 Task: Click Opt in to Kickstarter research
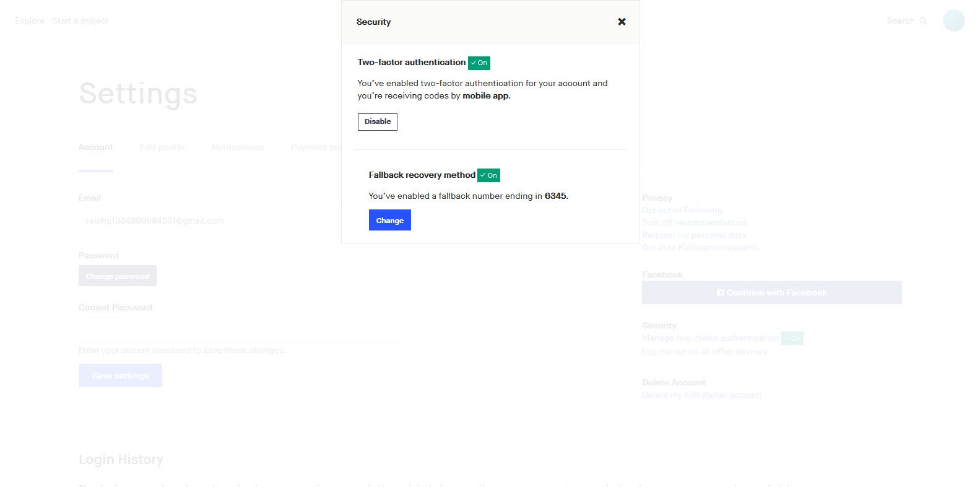click(x=700, y=247)
